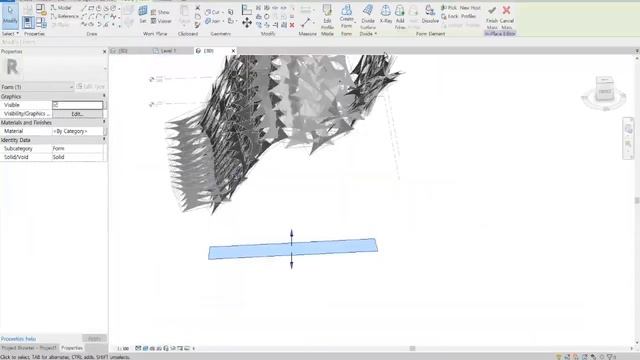
Task: Click the Subcategory Form value
Action: click(78, 149)
